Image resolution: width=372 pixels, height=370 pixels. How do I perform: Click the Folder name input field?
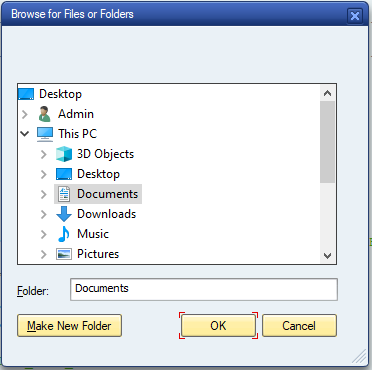[204, 289]
